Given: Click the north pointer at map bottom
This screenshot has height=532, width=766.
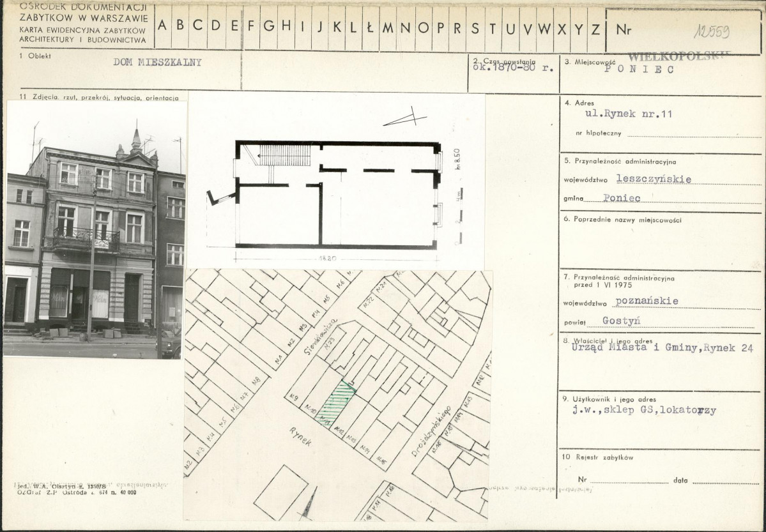Looking at the screenshot, I should click(309, 503).
